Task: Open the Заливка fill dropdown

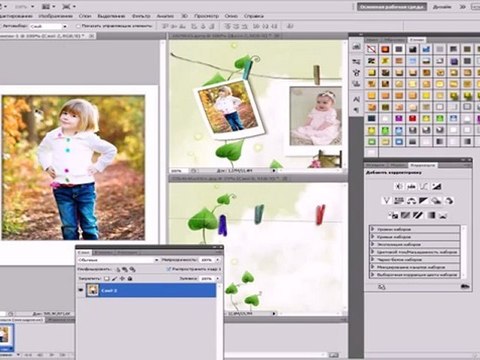Action: 218,278
